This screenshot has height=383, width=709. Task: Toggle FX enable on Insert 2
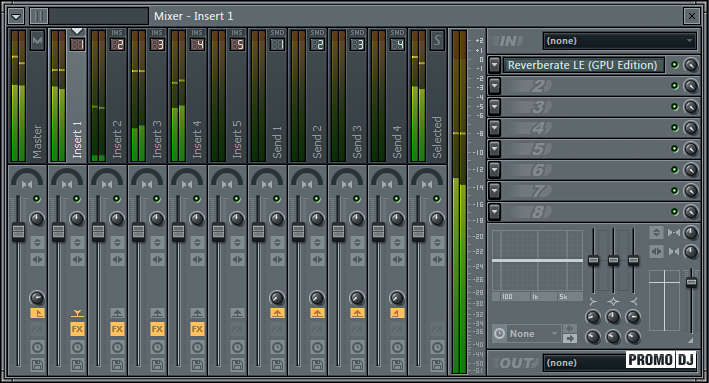pyautogui.click(x=117, y=329)
